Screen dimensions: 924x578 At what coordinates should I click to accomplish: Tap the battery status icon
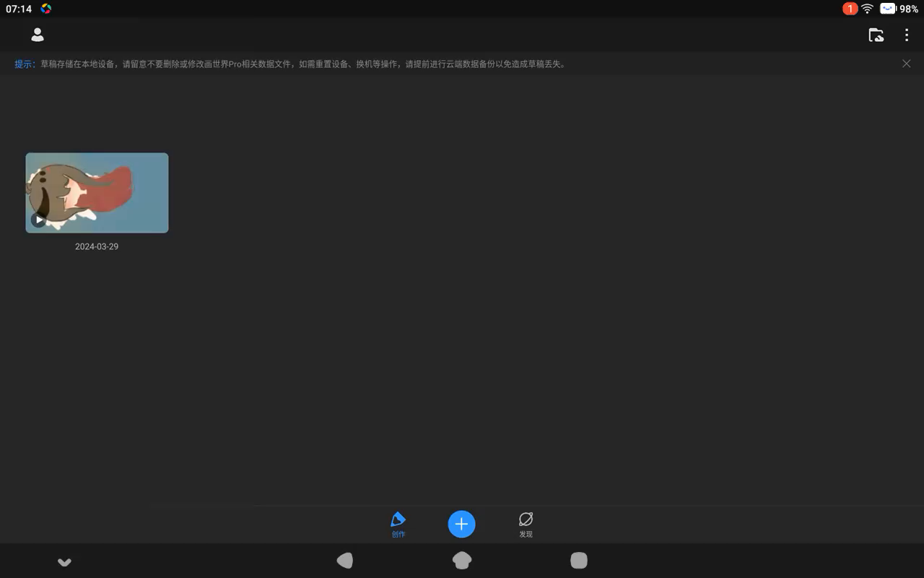point(888,9)
